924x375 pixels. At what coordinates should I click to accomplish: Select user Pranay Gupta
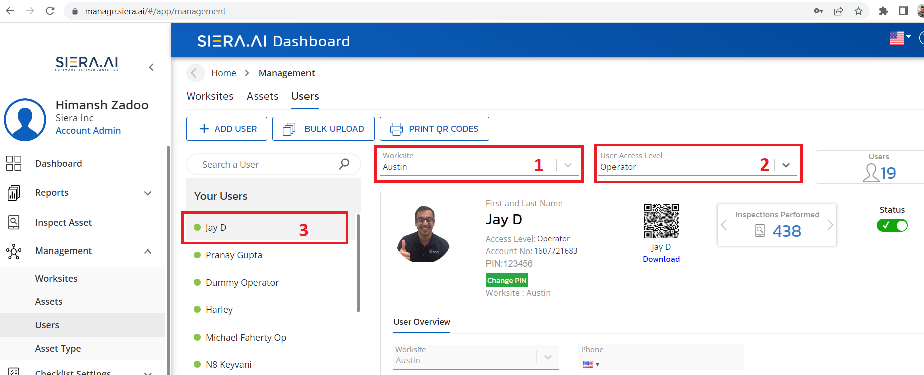pyautogui.click(x=234, y=255)
